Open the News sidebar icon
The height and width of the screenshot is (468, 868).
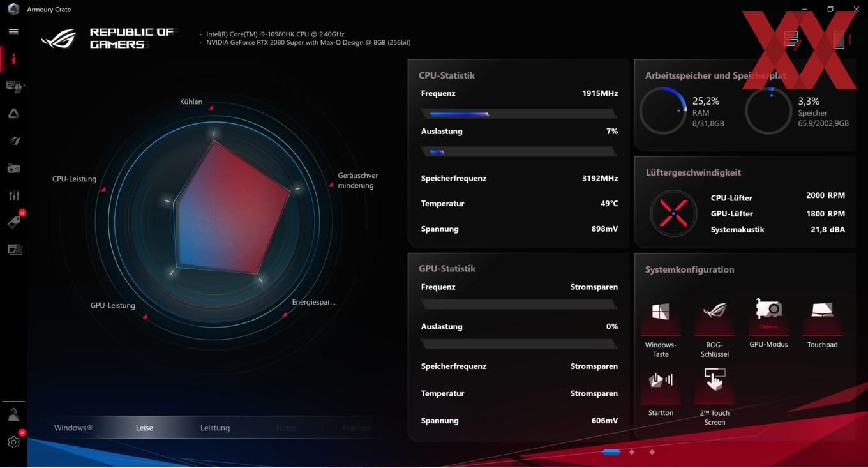pyautogui.click(x=14, y=250)
